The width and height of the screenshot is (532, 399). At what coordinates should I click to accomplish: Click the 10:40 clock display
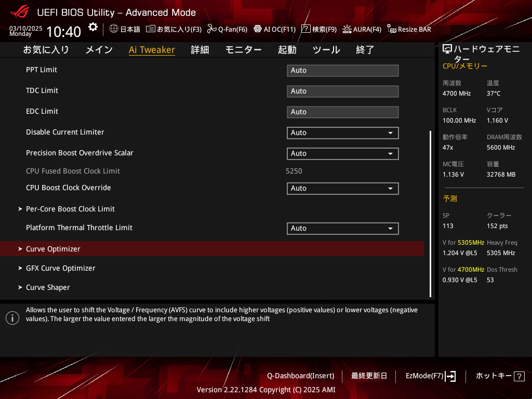(x=63, y=32)
